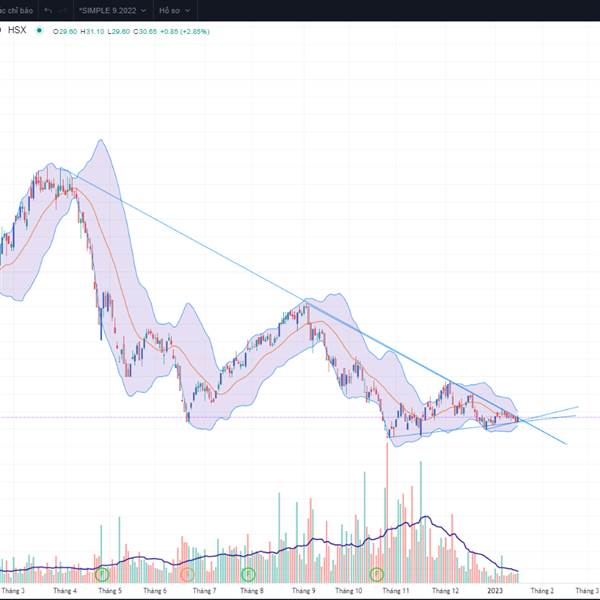This screenshot has width=600, height=600.
Task: Click the low value L29.60
Action: 119,31
